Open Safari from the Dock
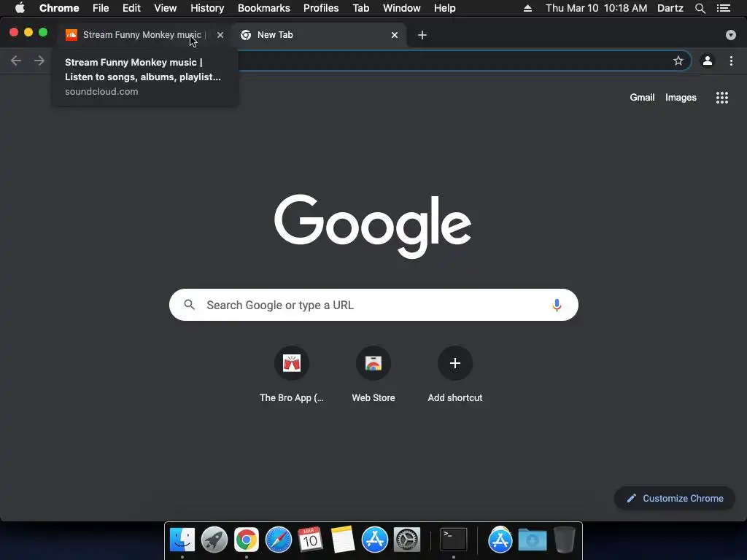 point(278,540)
